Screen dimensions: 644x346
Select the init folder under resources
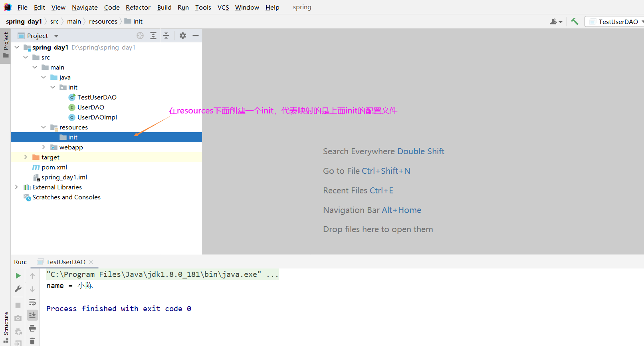(x=106, y=137)
